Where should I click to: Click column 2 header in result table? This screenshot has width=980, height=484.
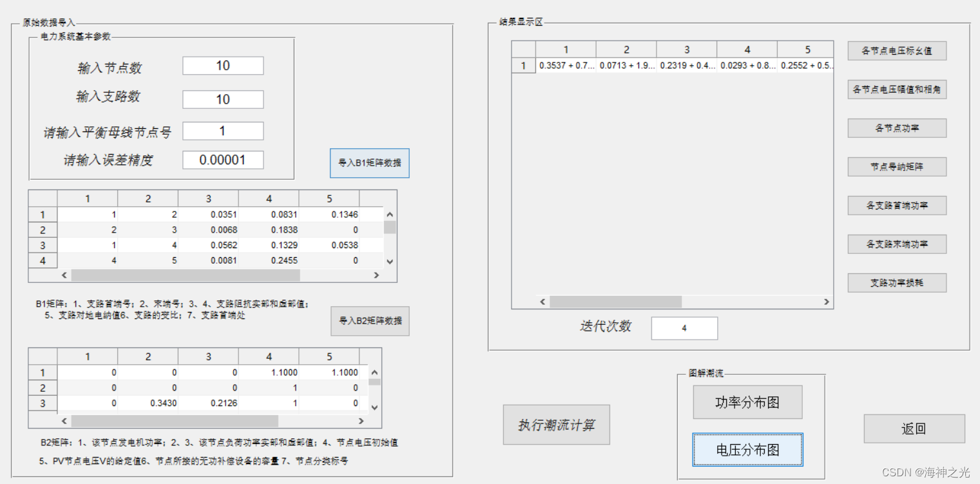click(626, 50)
